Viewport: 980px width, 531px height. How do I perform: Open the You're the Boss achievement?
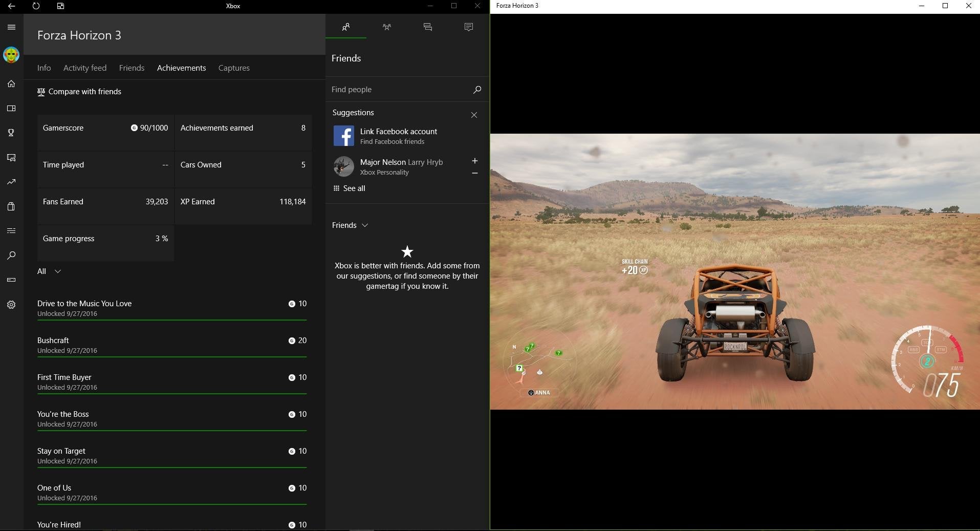pyautogui.click(x=172, y=419)
